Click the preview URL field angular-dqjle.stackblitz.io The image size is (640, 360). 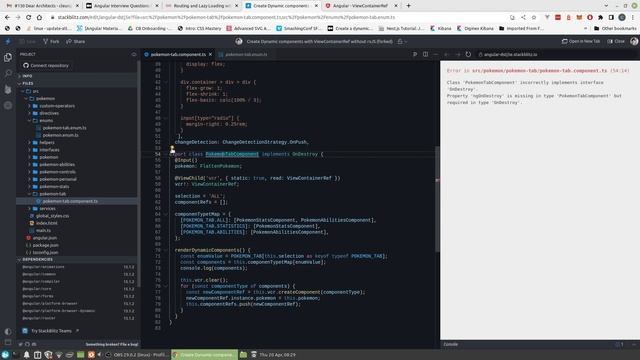click(x=557, y=54)
